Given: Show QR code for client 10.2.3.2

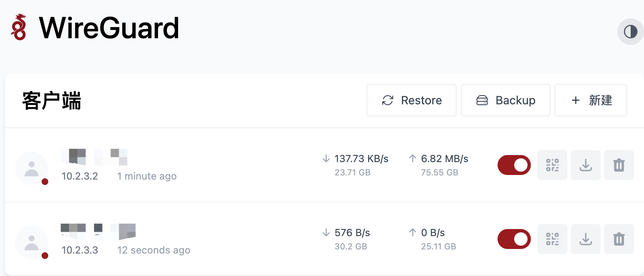Looking at the screenshot, I should pos(552,165).
